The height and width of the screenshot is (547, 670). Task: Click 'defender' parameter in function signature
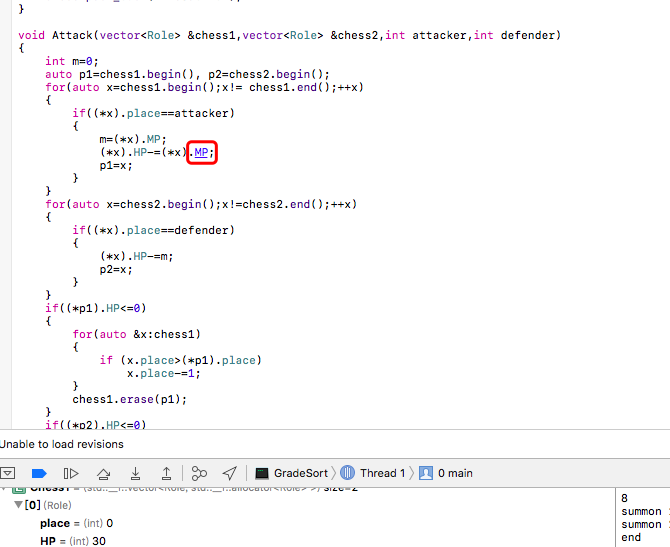[x=527, y=35]
